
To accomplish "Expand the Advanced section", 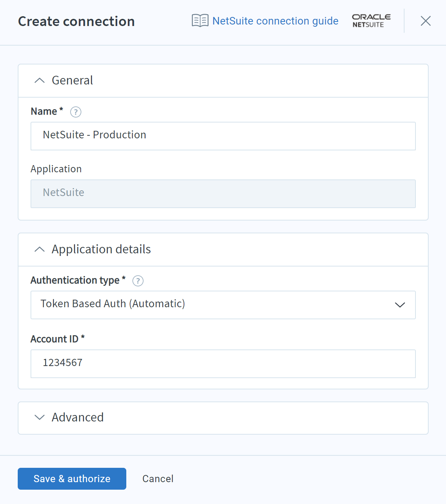I will click(223, 418).
